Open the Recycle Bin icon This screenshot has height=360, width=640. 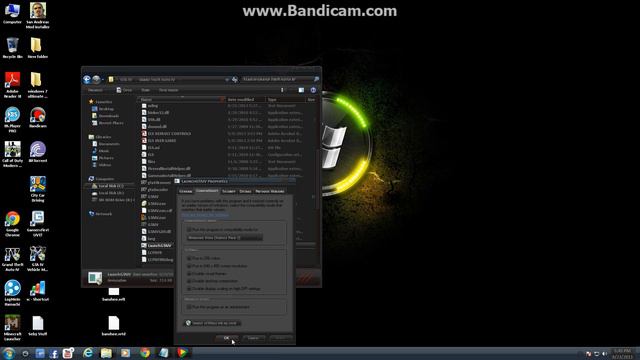12,48
